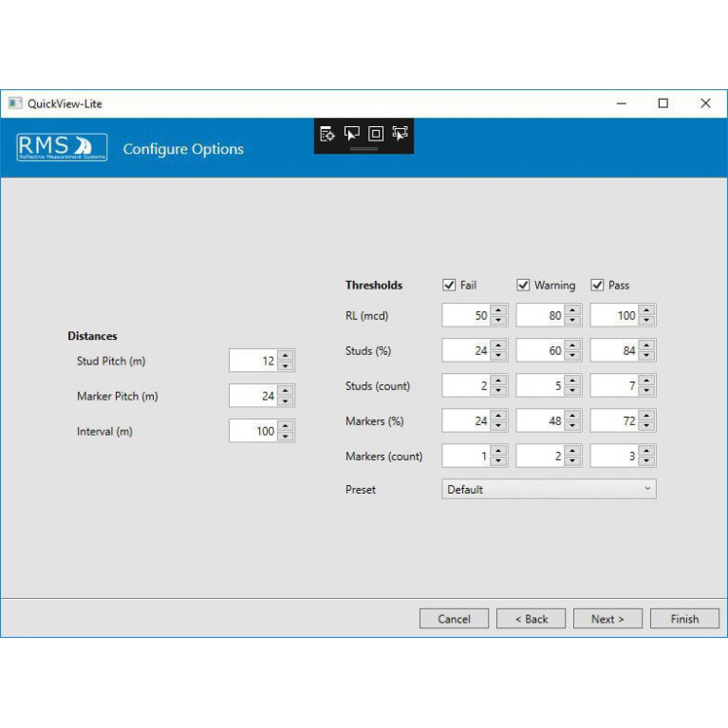728x728 pixels.
Task: Increase Stud Pitch using up arrow
Action: 286,356
